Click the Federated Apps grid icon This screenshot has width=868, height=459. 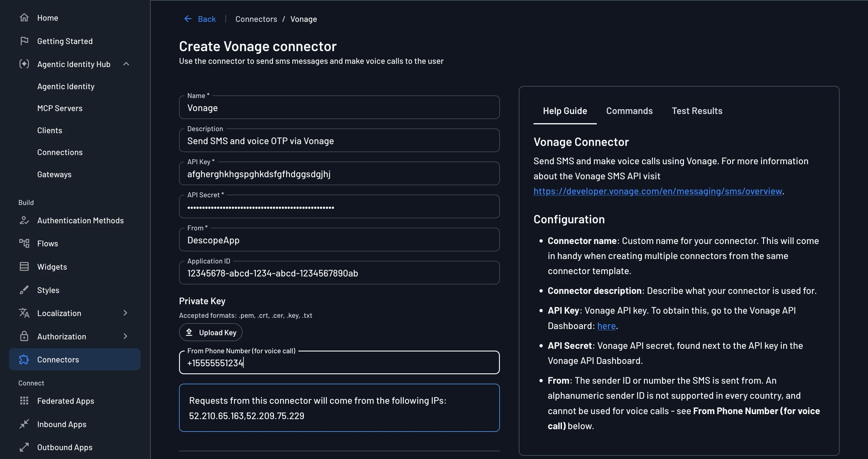24,401
